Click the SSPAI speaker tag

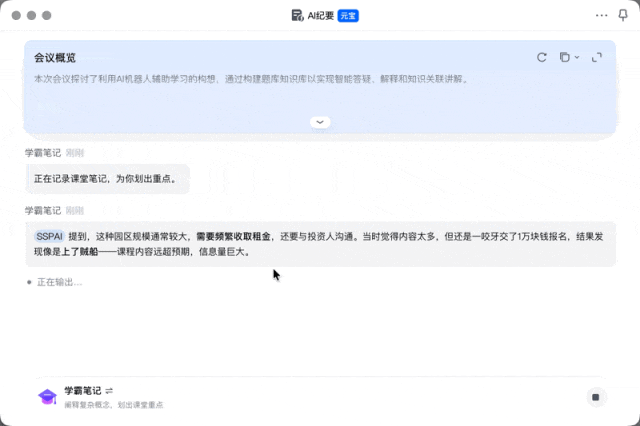point(49,236)
